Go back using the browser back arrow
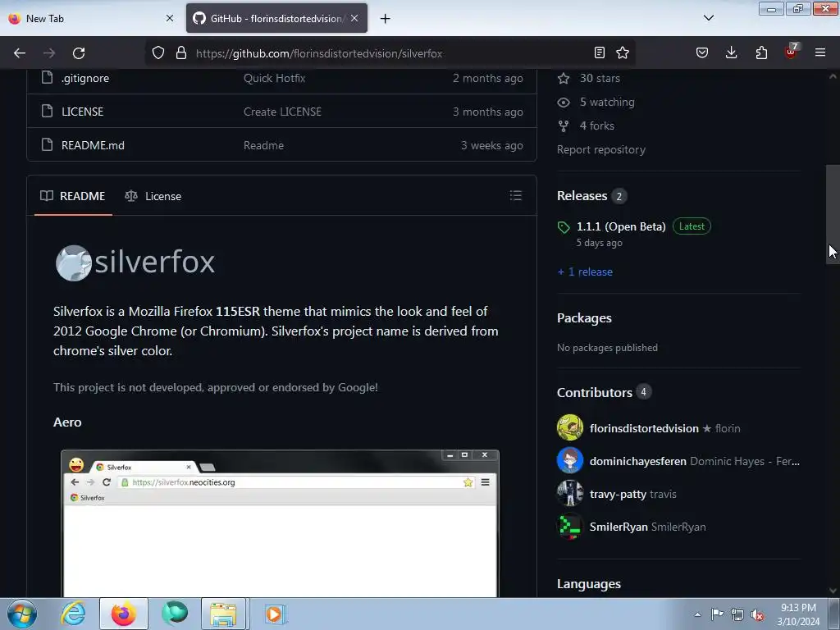Viewport: 840px width, 630px height. coord(20,53)
